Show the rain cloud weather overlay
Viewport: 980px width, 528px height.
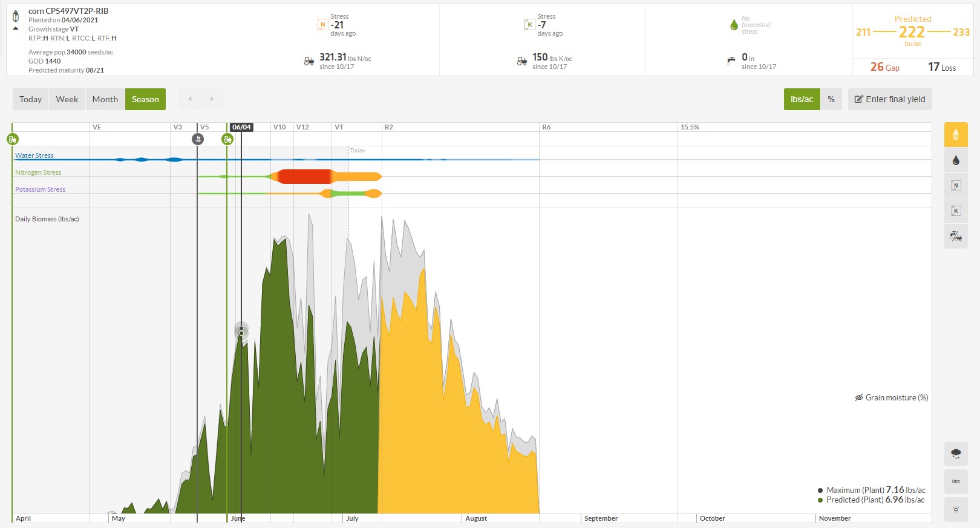pos(956,454)
